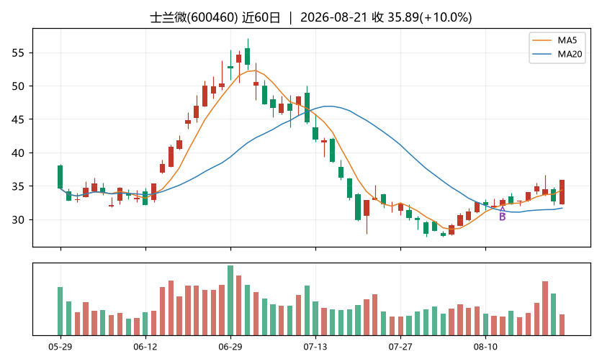This screenshot has width=602, height=364.
Task: Click the 07-27 date axis label
Action: [x=400, y=347]
